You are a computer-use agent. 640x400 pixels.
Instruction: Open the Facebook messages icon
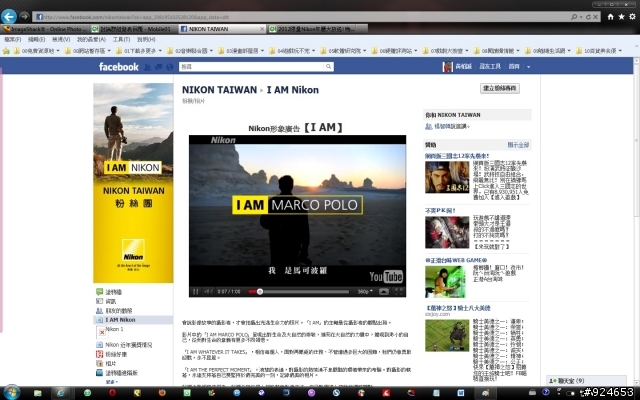point(158,67)
